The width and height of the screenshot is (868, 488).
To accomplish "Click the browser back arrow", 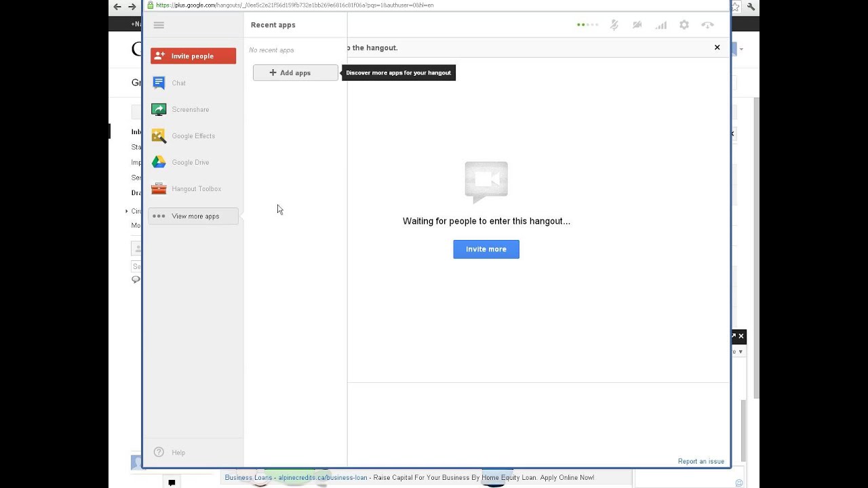I will click(117, 7).
